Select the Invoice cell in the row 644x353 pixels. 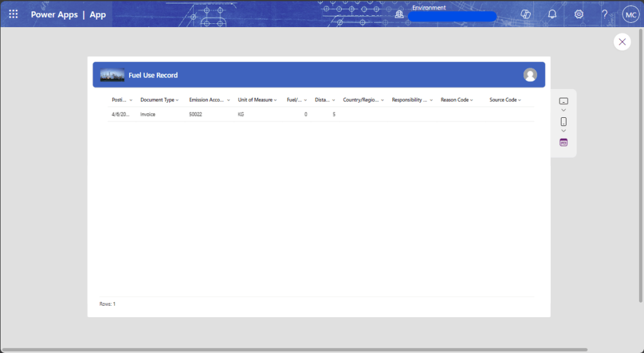click(148, 115)
